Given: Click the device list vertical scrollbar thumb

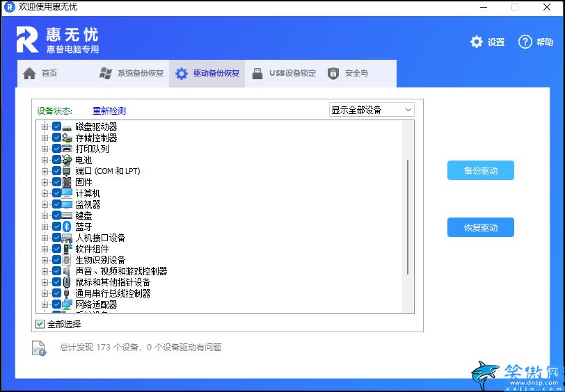Looking at the screenshot, I should (x=408, y=218).
